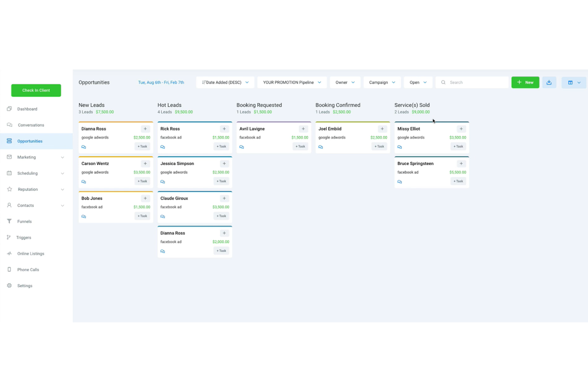Open Conversations from sidebar
Screen dimensions: 588x392
(x=31, y=125)
